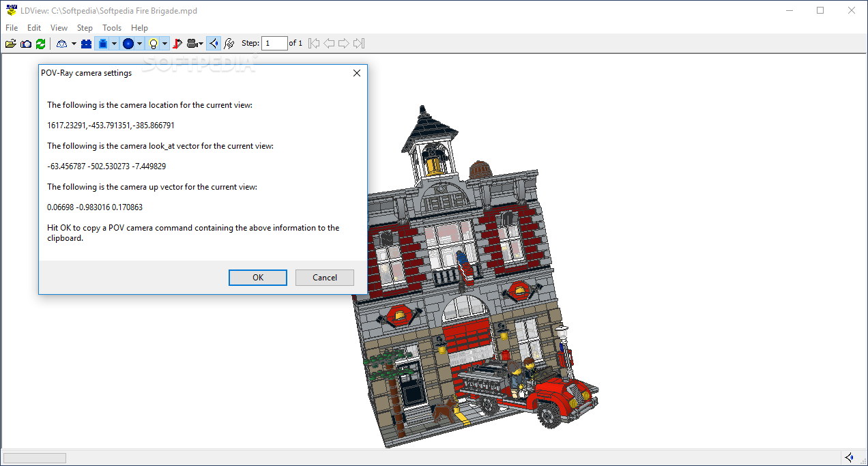Expand the lighting options dropdown arrow
The image size is (868, 466).
164,44
